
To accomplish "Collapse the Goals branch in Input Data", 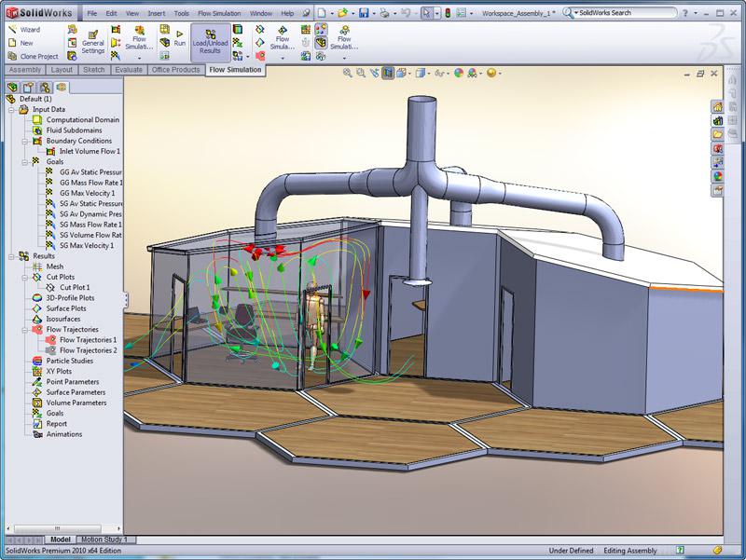I will 26,162.
